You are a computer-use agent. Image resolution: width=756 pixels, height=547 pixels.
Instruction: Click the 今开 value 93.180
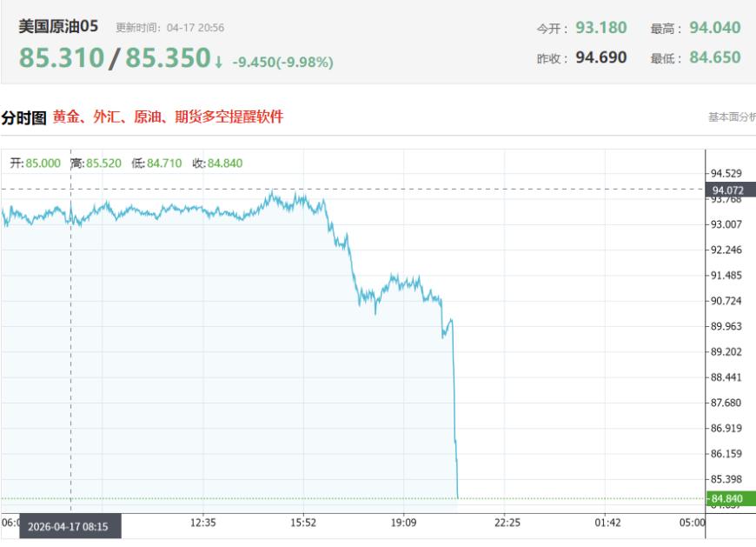tap(600, 28)
